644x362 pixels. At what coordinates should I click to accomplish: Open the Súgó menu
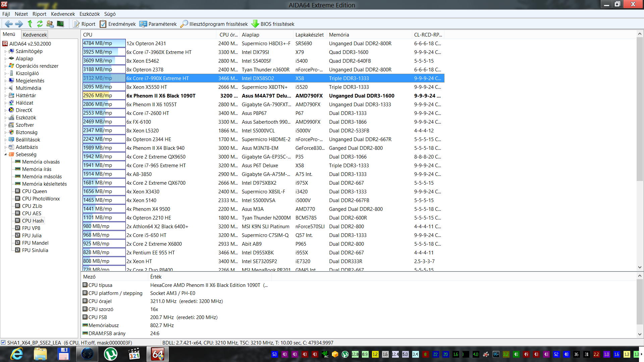pyautogui.click(x=110, y=14)
